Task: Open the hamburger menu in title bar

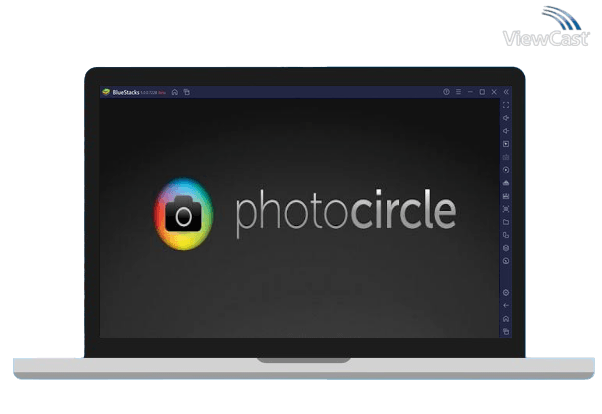Action: click(x=458, y=92)
